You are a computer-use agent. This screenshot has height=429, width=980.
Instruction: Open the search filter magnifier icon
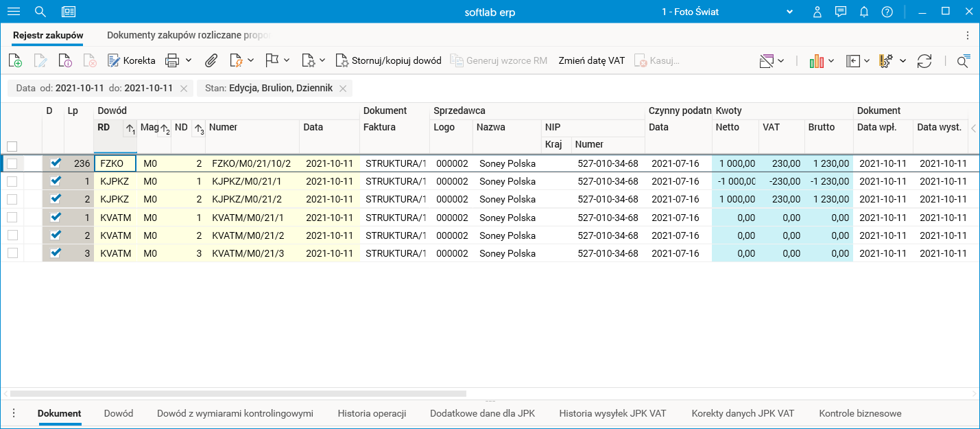964,60
